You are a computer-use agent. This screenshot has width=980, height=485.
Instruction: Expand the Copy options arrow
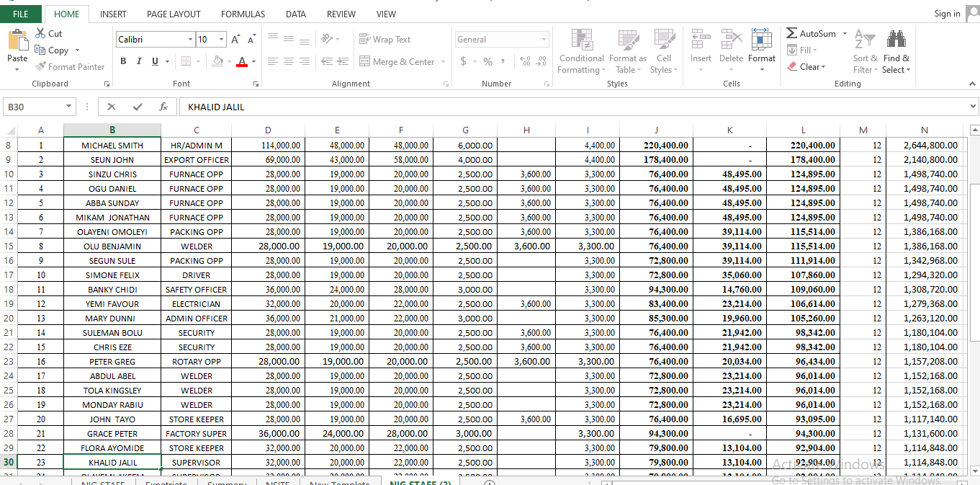[x=77, y=50]
